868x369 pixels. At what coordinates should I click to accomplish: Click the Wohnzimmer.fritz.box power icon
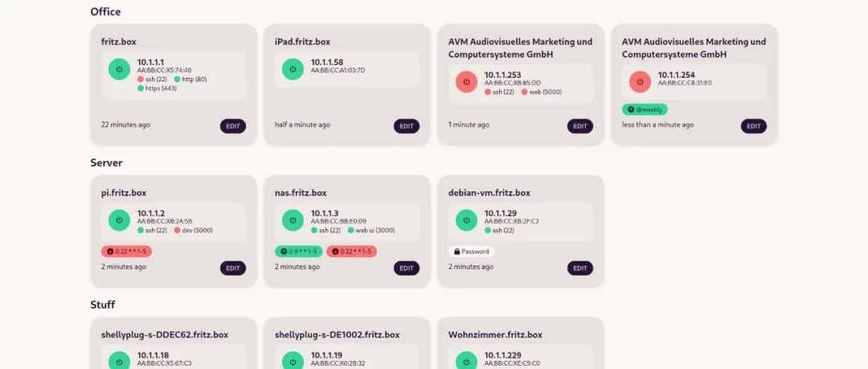[466, 361]
